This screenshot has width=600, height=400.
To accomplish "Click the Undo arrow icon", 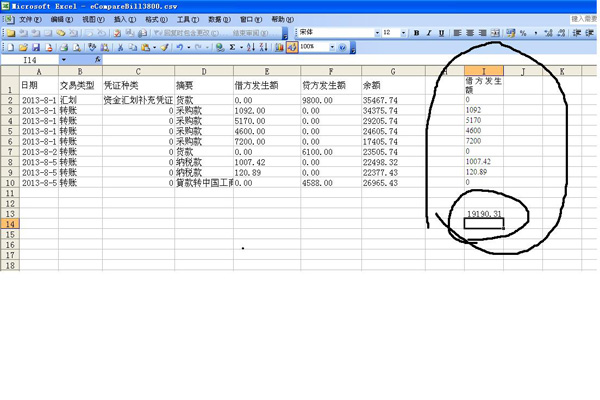I will [x=179, y=47].
